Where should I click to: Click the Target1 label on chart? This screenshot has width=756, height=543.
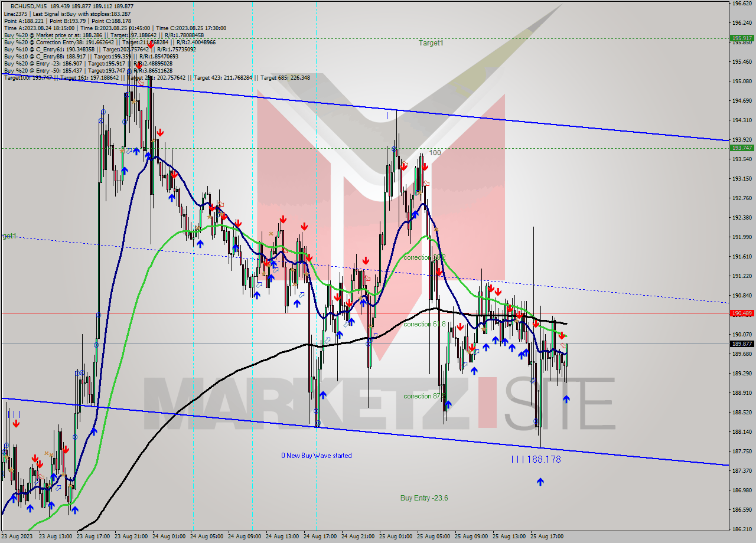(x=431, y=43)
